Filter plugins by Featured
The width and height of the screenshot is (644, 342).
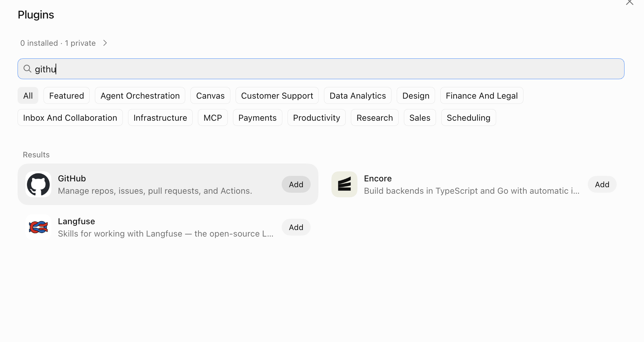coord(67,96)
